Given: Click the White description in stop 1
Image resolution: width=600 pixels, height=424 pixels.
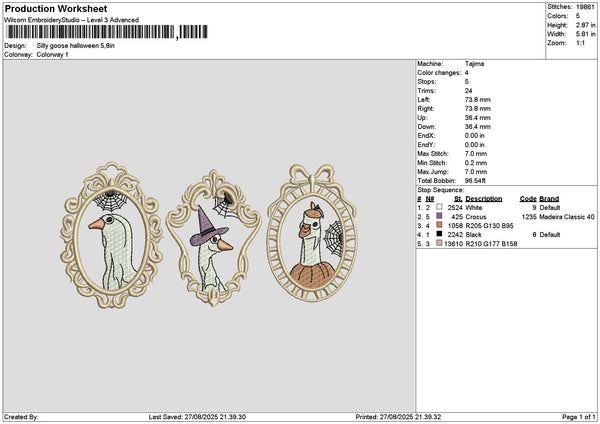Looking at the screenshot, I should coord(474,208).
